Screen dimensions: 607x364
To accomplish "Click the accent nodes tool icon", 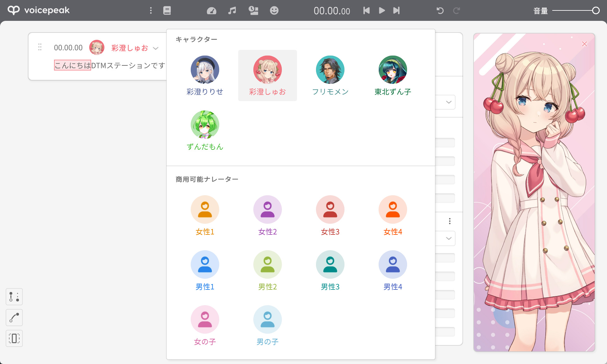I will tap(14, 297).
